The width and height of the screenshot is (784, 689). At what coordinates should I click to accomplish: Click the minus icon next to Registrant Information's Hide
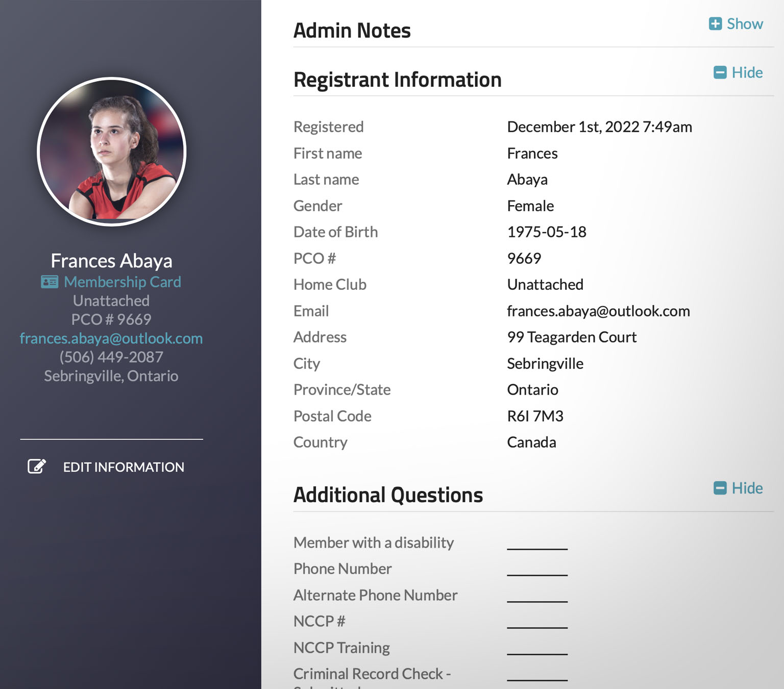point(720,72)
